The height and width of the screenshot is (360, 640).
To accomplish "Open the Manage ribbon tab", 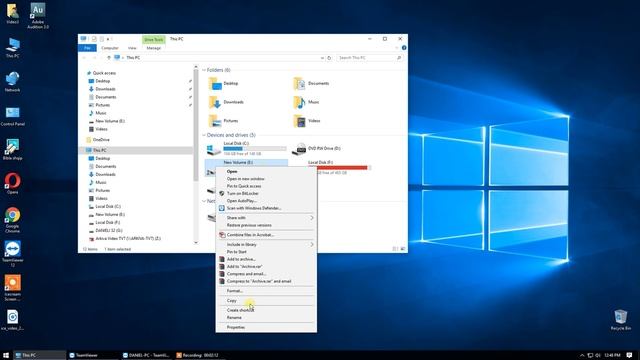I will (x=153, y=48).
